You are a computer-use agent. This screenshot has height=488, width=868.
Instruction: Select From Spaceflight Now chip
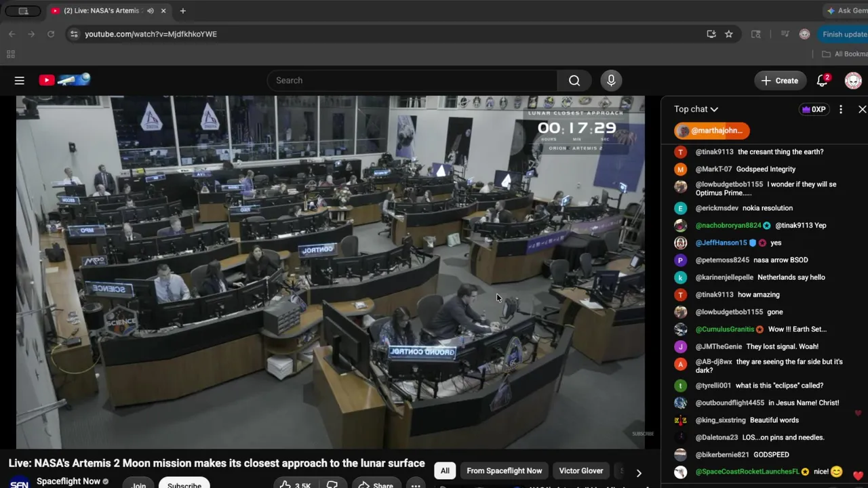coord(505,471)
